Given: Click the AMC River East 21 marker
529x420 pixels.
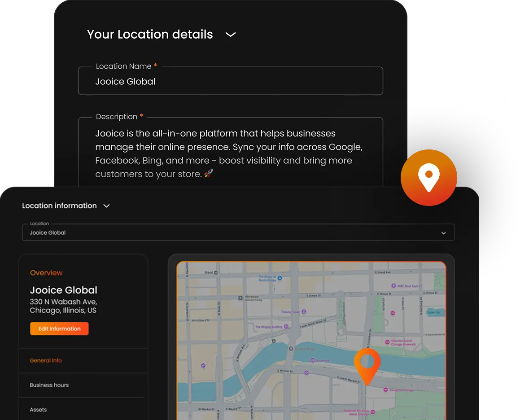Looking at the screenshot, I should coord(393,286).
